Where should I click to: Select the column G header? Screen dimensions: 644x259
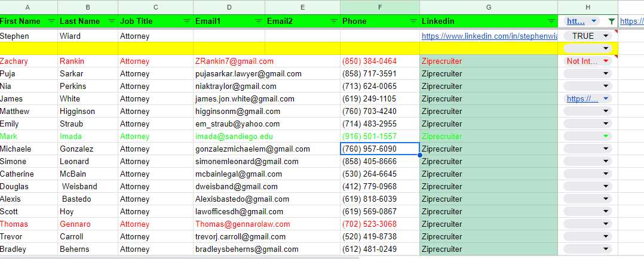point(488,7)
